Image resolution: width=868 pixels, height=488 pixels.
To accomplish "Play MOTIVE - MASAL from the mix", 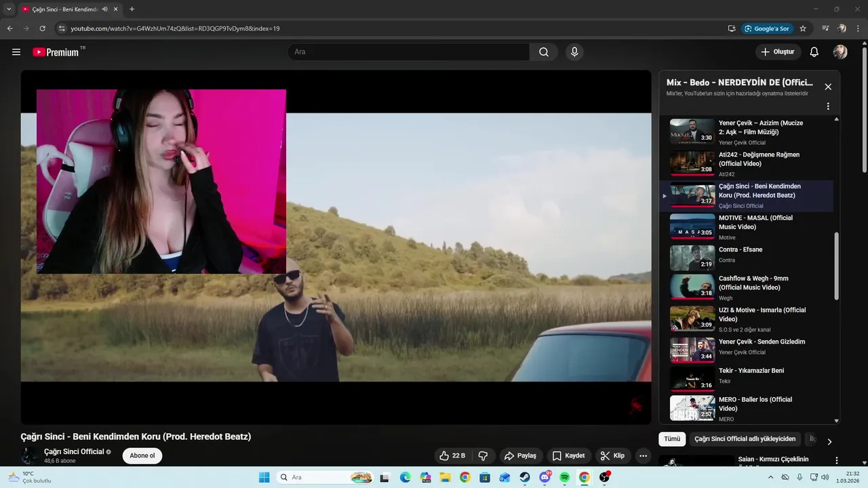I will pyautogui.click(x=747, y=227).
